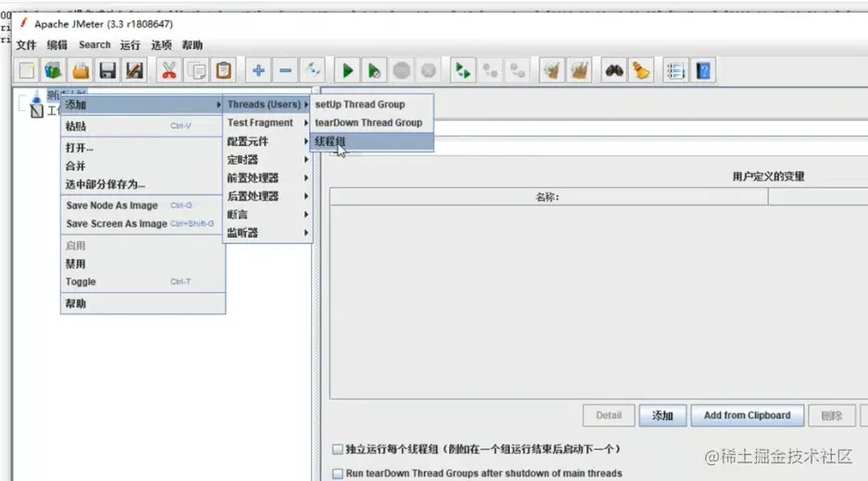
Task: Click the blue Help book icon
Action: tap(703, 71)
